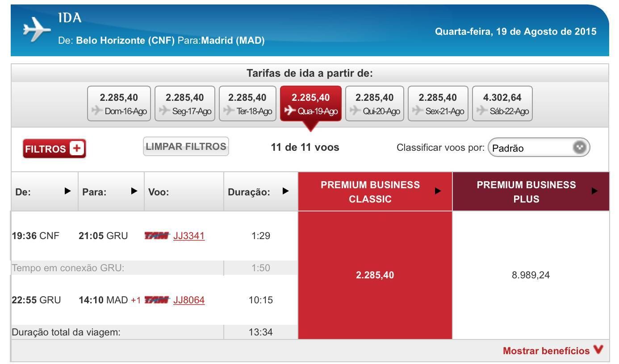Expand Premium Business Plus column arrow
The image size is (619, 364).
click(594, 191)
